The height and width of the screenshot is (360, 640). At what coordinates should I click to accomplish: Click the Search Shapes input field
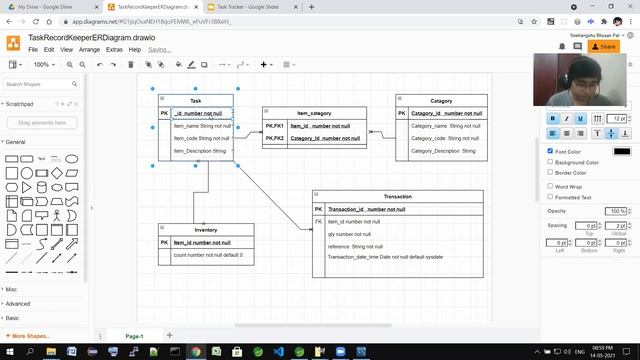39,84
